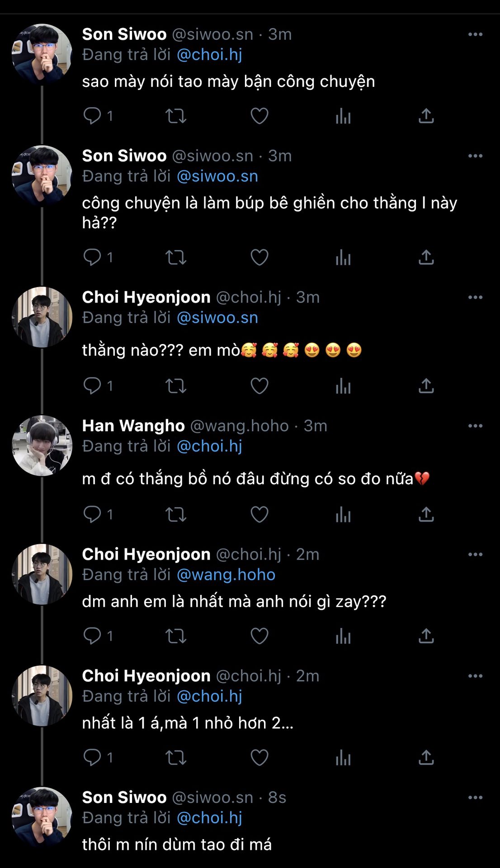
Task: Reply to the 'dm anh em là nhất' tweet
Action: [92, 636]
